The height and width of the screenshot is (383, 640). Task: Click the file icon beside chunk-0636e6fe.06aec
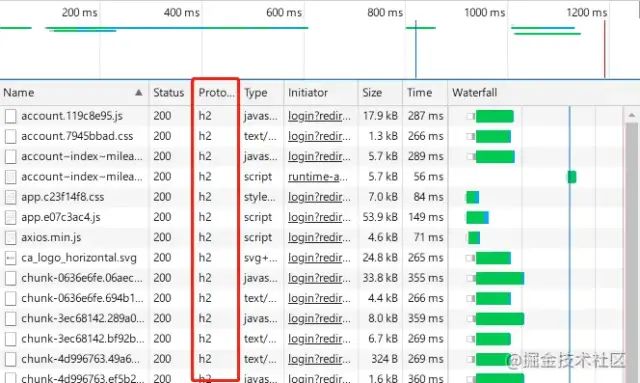pos(11,278)
